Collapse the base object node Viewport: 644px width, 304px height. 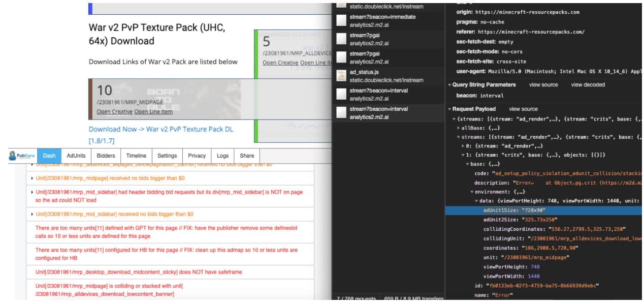pyautogui.click(x=467, y=164)
